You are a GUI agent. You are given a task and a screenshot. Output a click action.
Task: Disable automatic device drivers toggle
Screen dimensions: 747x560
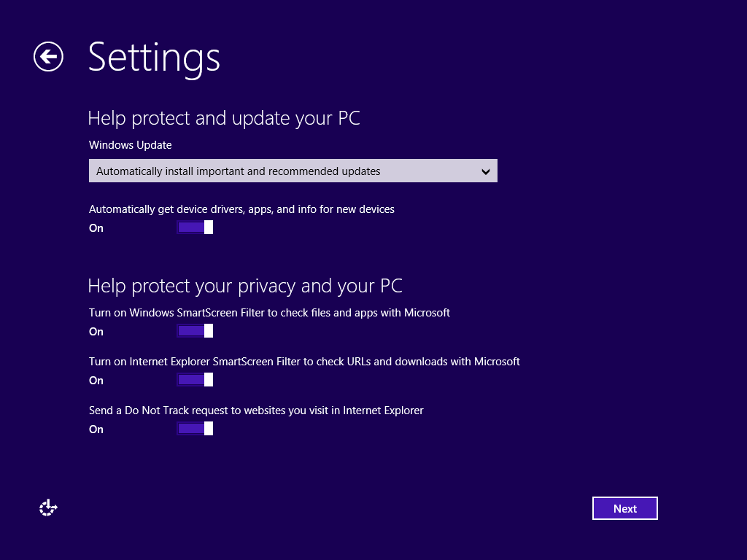click(x=195, y=227)
